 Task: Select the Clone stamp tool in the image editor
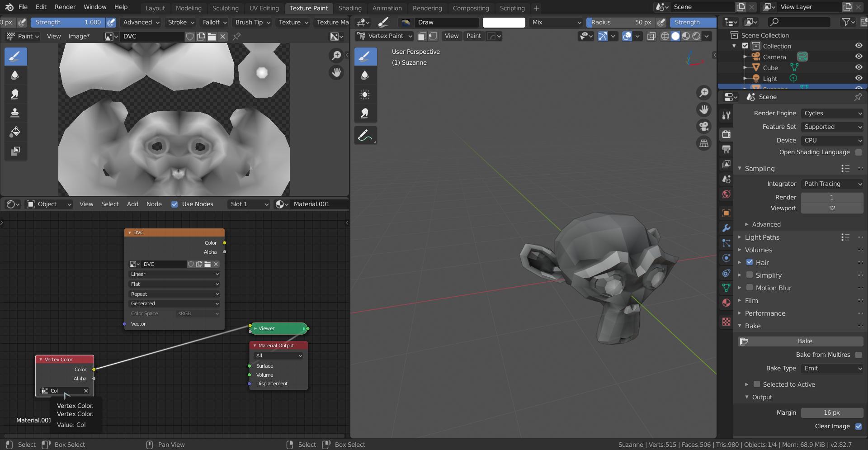pyautogui.click(x=15, y=113)
